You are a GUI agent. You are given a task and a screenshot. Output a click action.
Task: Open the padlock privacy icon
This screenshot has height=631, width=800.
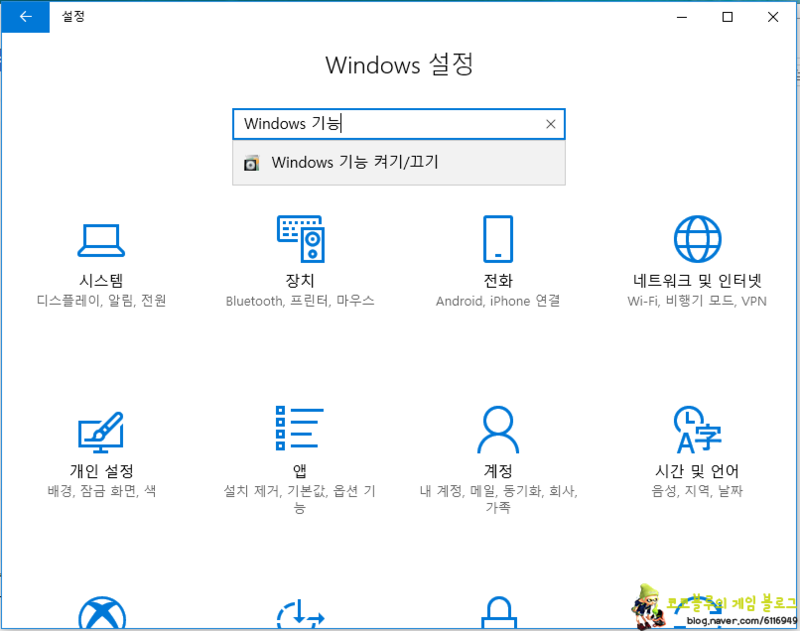pyautogui.click(x=498, y=613)
